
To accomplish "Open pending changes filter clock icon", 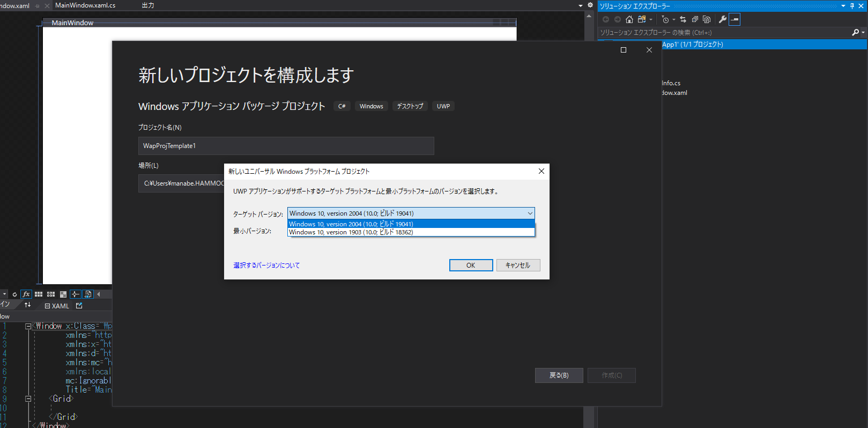I will click(665, 19).
